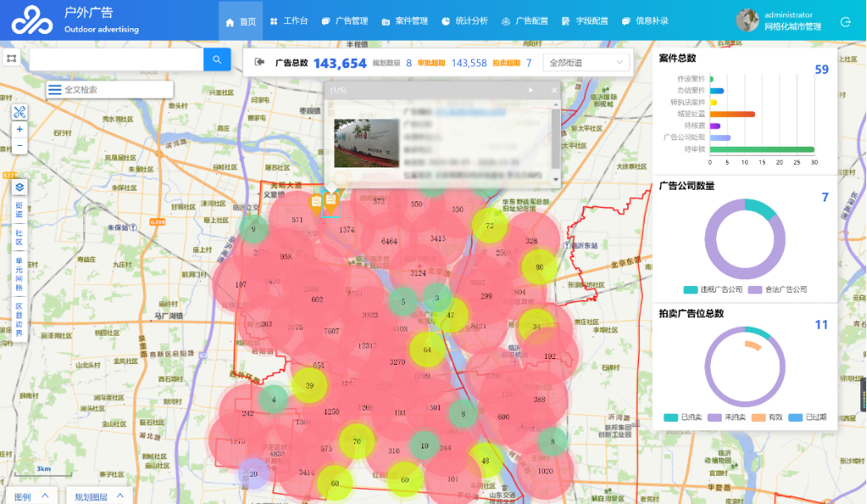Click the yellow cluster circle labeled 39
The height and width of the screenshot is (504, 867).
tap(309, 385)
